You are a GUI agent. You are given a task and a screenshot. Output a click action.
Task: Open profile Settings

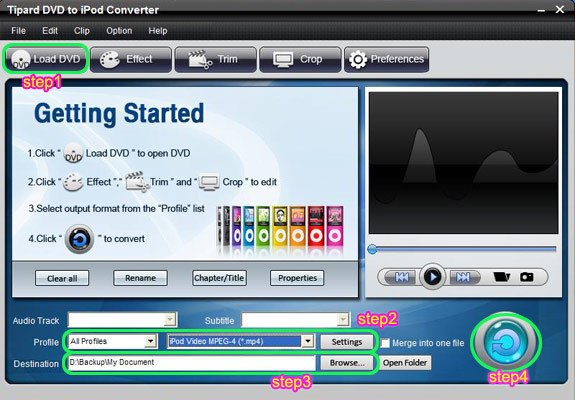tap(347, 342)
